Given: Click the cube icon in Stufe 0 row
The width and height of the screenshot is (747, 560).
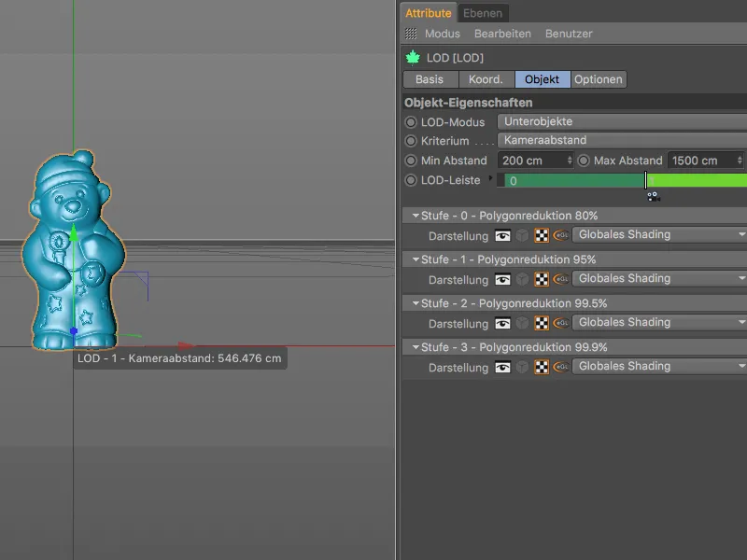Looking at the screenshot, I should pos(523,235).
